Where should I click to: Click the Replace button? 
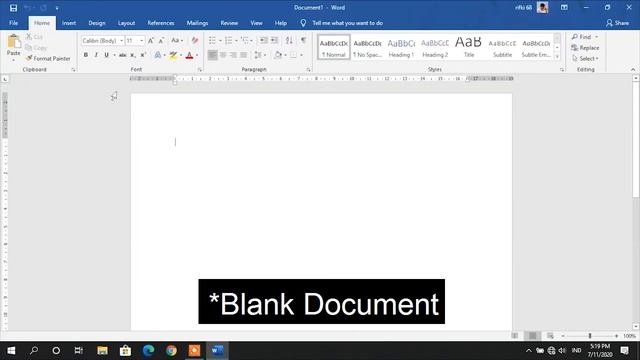pos(585,48)
